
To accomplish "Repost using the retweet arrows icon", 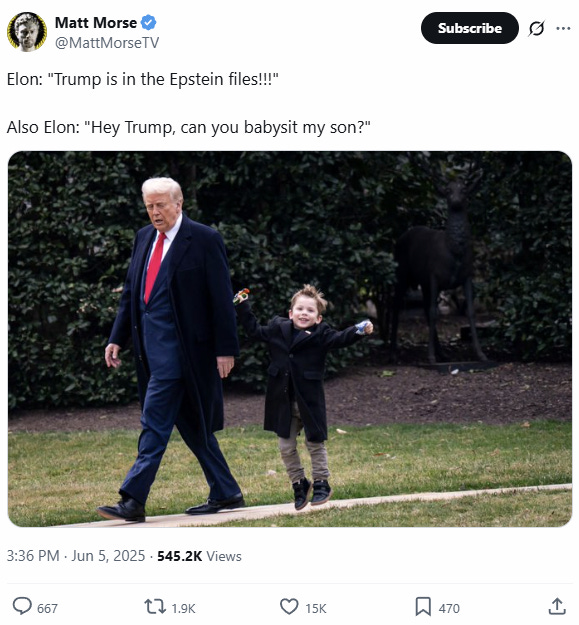I will pyautogui.click(x=155, y=607).
